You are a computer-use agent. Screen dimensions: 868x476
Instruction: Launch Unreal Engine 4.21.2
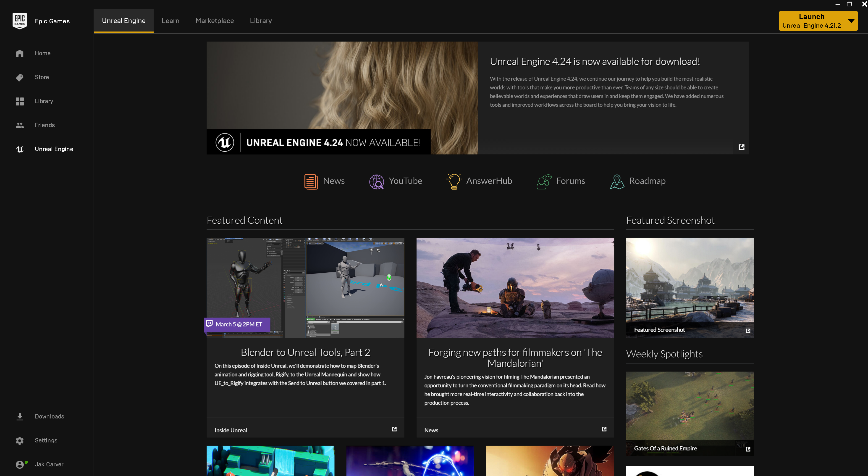[x=811, y=21]
